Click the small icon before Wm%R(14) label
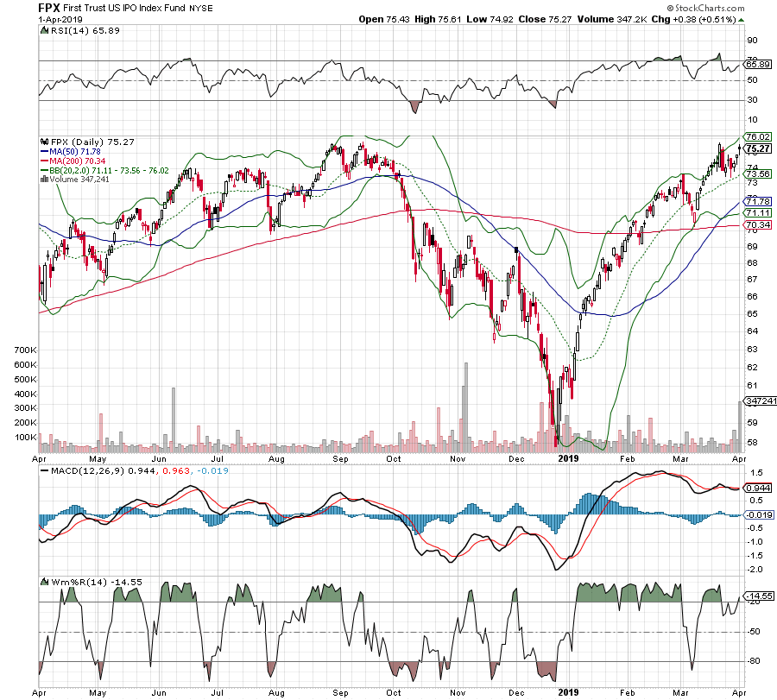The width and height of the screenshot is (777, 700). [45, 582]
